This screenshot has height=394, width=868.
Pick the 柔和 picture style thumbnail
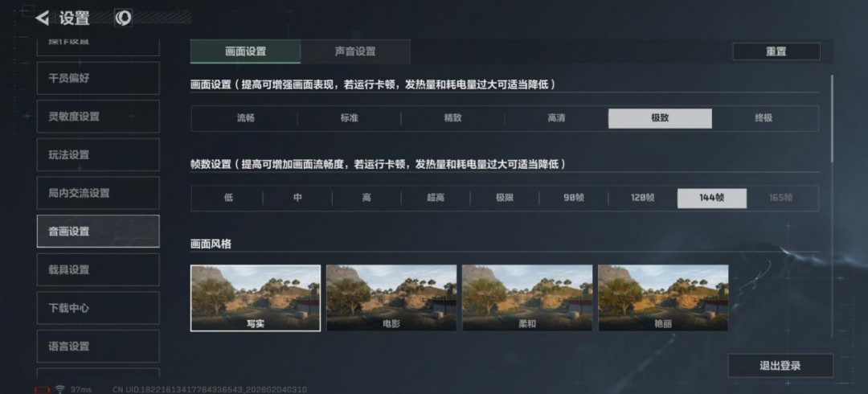(x=527, y=298)
